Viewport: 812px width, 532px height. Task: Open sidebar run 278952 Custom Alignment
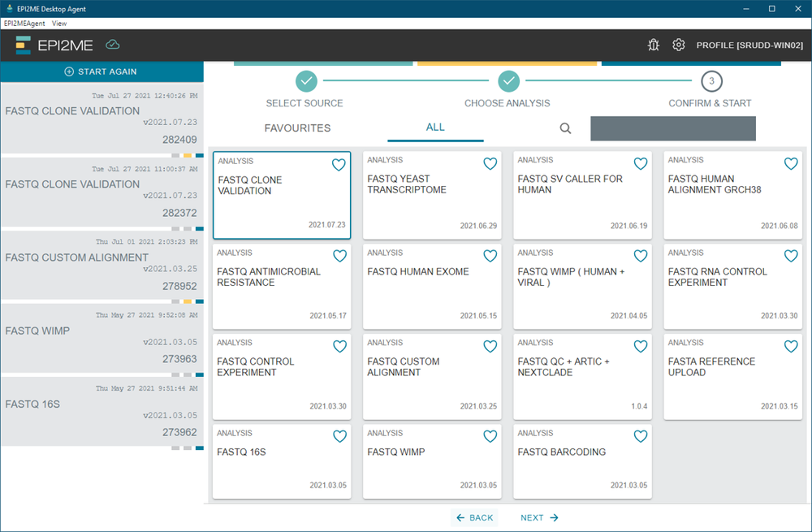pos(102,266)
